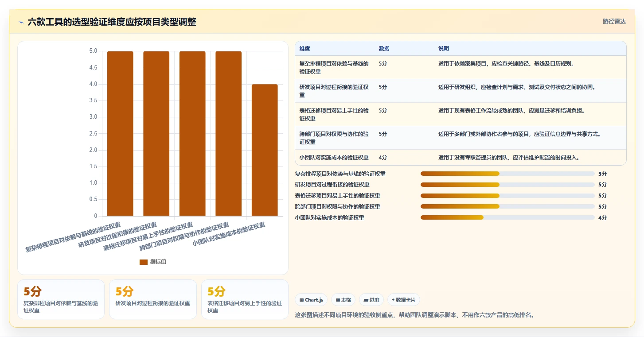Click the 指标值 legend label

(x=158, y=262)
